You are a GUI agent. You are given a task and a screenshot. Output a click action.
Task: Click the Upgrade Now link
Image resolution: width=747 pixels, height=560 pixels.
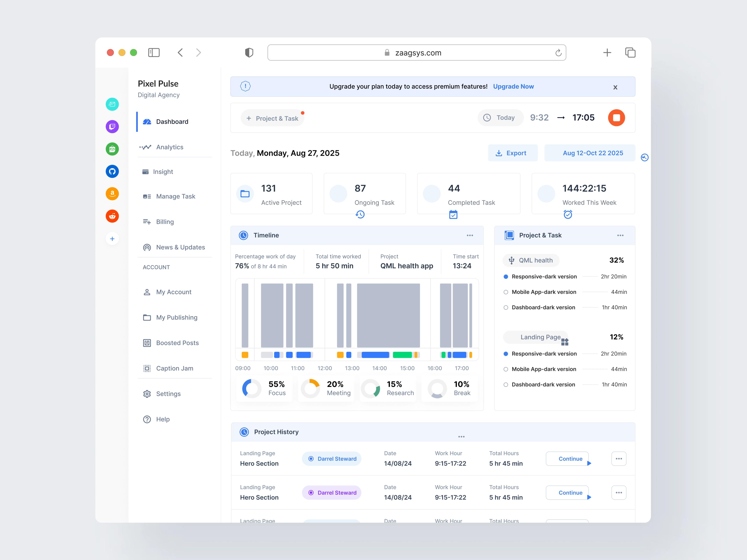[513, 86]
